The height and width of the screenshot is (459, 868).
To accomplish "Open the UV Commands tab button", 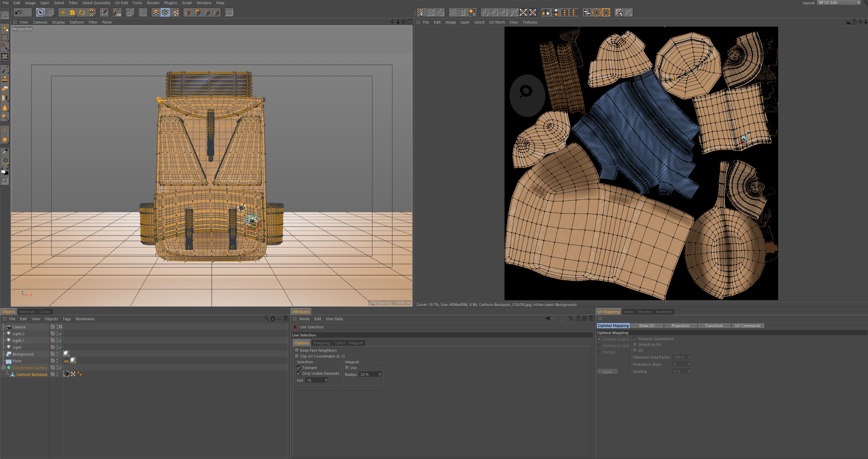I will point(747,326).
